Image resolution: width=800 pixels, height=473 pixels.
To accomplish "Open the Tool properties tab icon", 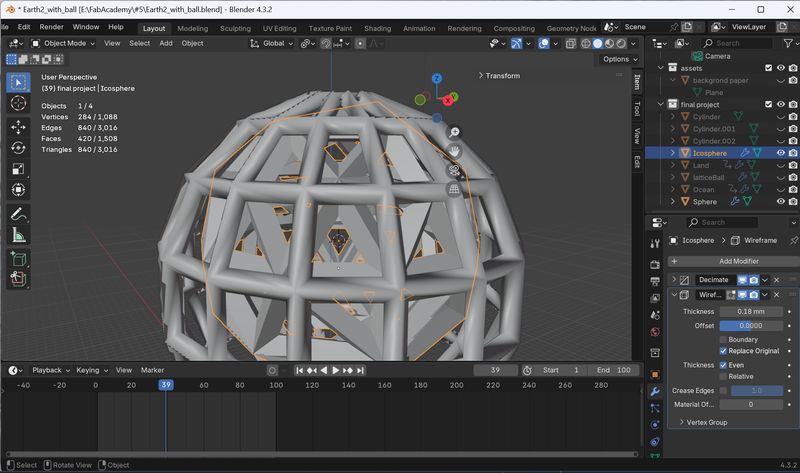I will [655, 243].
